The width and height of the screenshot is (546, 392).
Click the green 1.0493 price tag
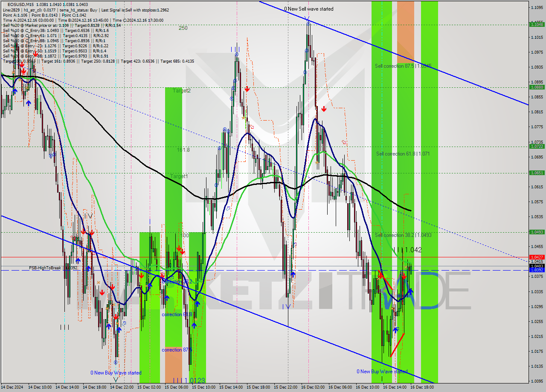click(x=537, y=232)
